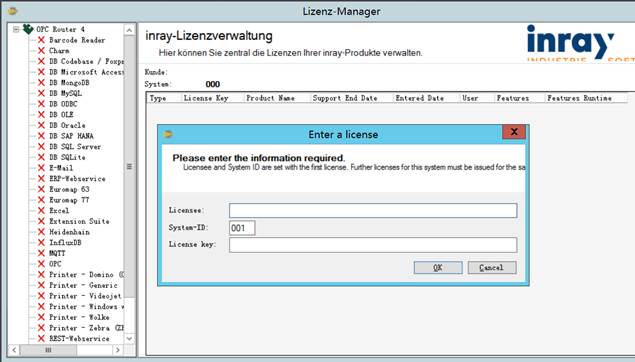Click the Support End Date column header
The image size is (635, 362).
(345, 98)
